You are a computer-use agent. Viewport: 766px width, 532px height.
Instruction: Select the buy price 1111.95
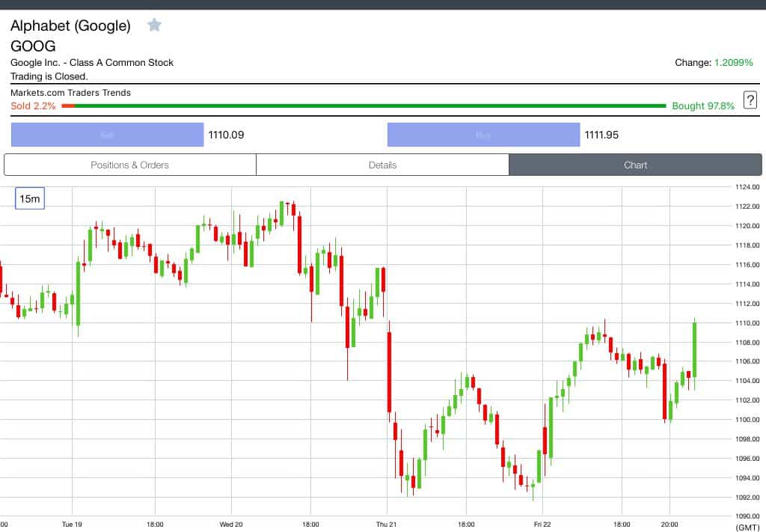tap(601, 135)
